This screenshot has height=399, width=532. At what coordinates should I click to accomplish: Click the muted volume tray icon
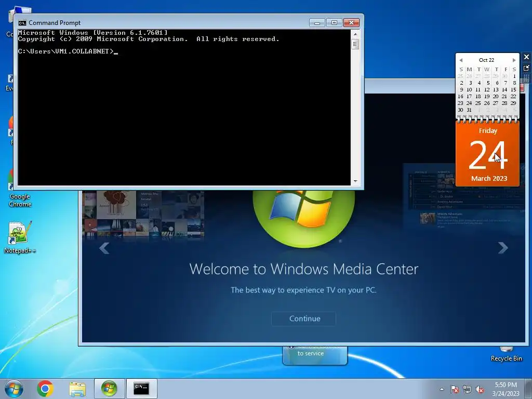[x=480, y=389]
